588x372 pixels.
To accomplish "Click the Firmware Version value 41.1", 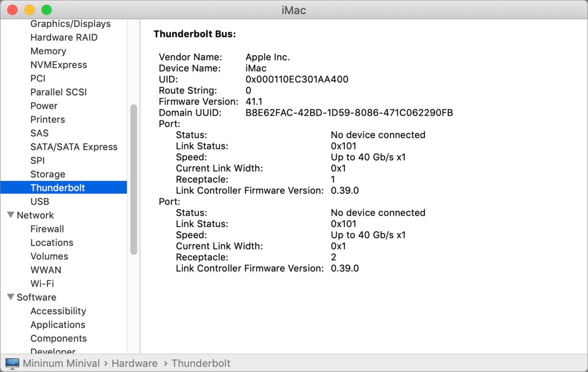I will tap(254, 101).
